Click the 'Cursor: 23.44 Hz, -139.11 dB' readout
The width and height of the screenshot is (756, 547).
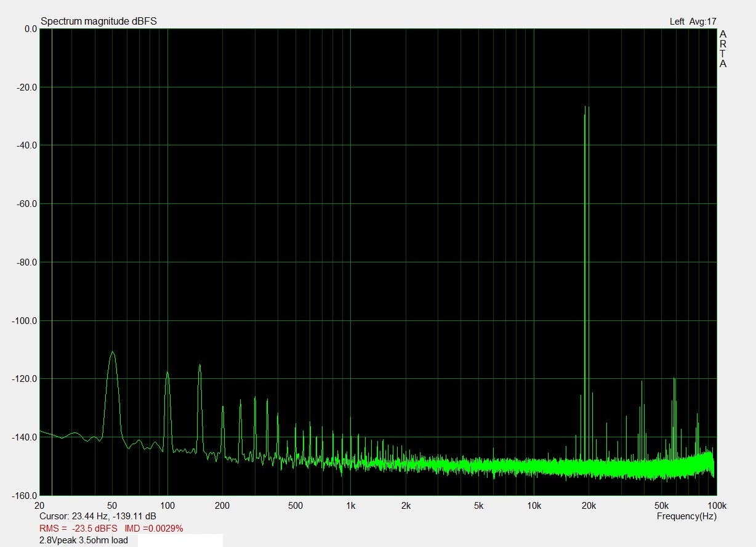coord(97,516)
